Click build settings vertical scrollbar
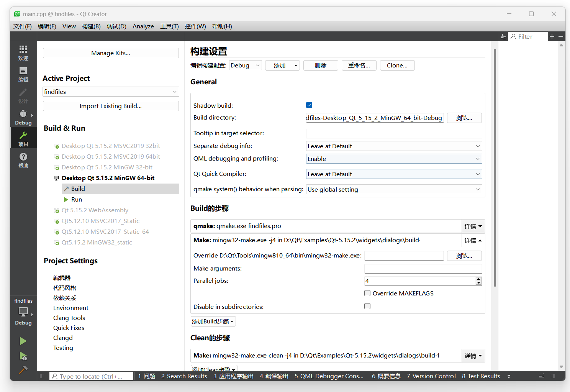The width and height of the screenshot is (570, 392). point(495,167)
